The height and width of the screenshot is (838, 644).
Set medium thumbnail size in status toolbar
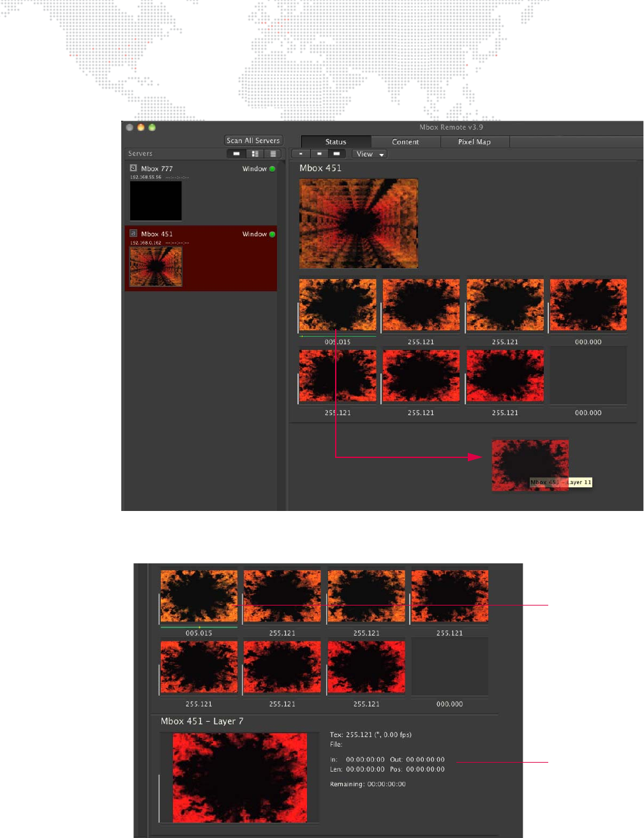click(318, 154)
